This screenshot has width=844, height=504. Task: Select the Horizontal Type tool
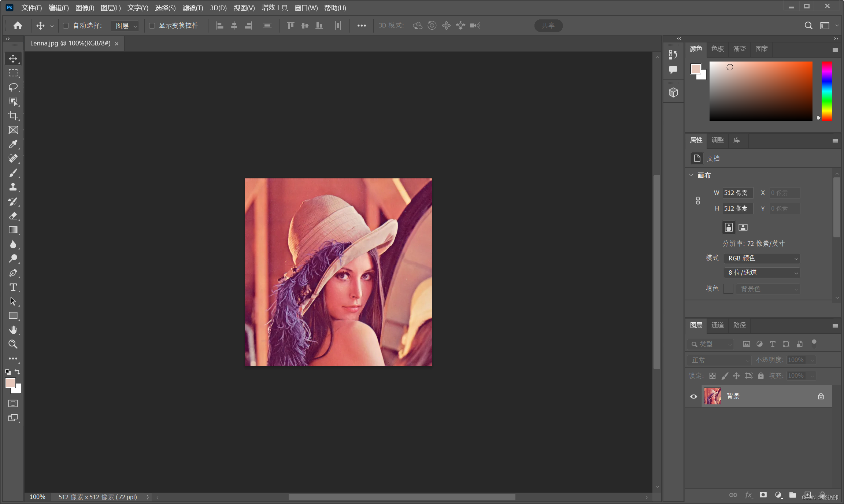tap(13, 287)
